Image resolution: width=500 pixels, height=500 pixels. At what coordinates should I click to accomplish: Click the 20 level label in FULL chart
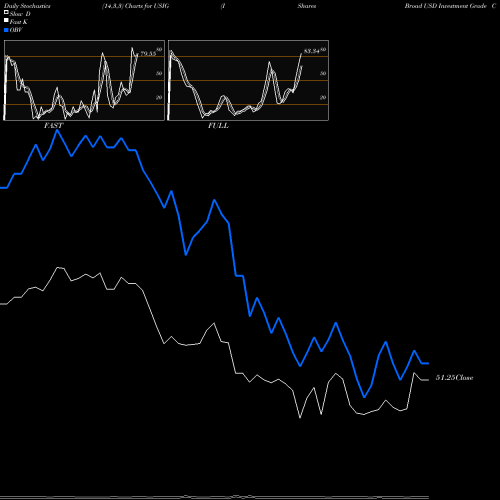pyautogui.click(x=323, y=97)
